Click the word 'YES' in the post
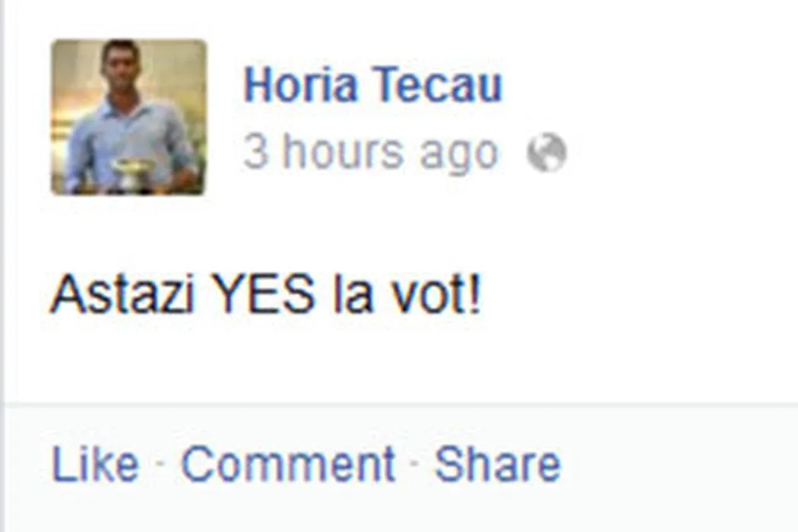This screenshot has width=798, height=532. click(x=263, y=294)
